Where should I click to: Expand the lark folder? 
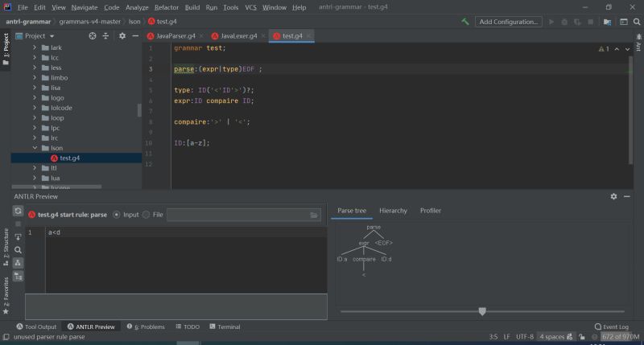click(35, 47)
